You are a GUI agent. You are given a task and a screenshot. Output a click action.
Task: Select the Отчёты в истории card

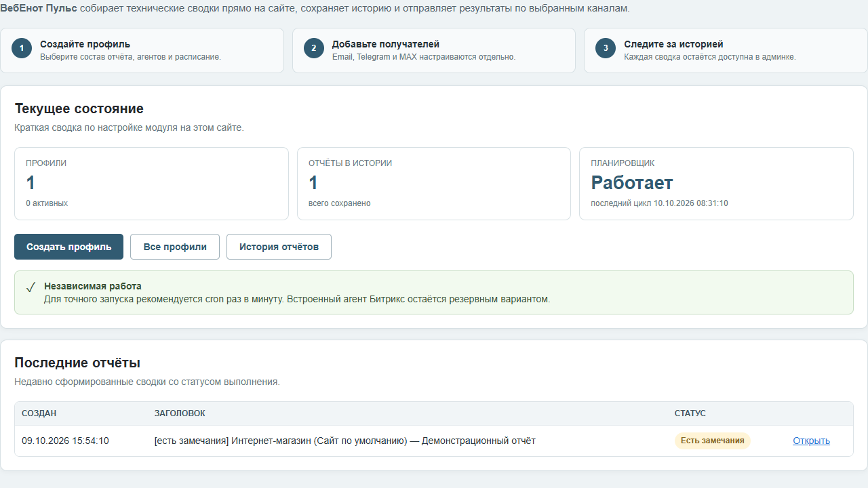click(434, 184)
